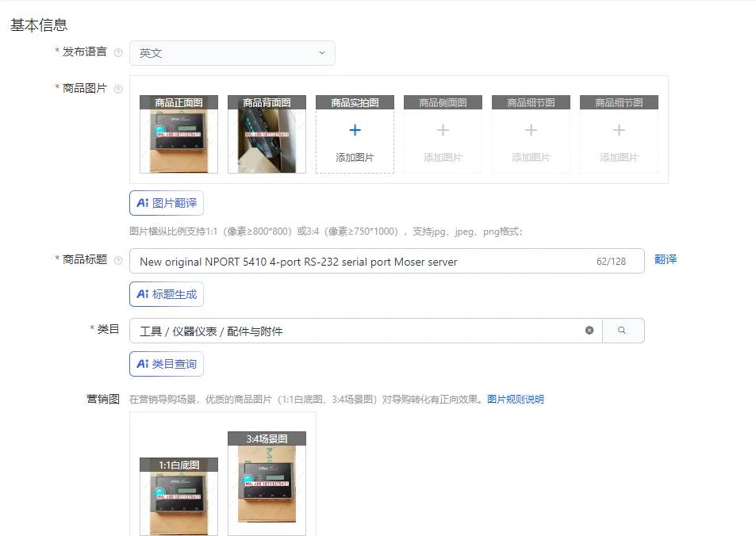
Task: Click the 基本信息 section heading
Action: click(x=39, y=25)
